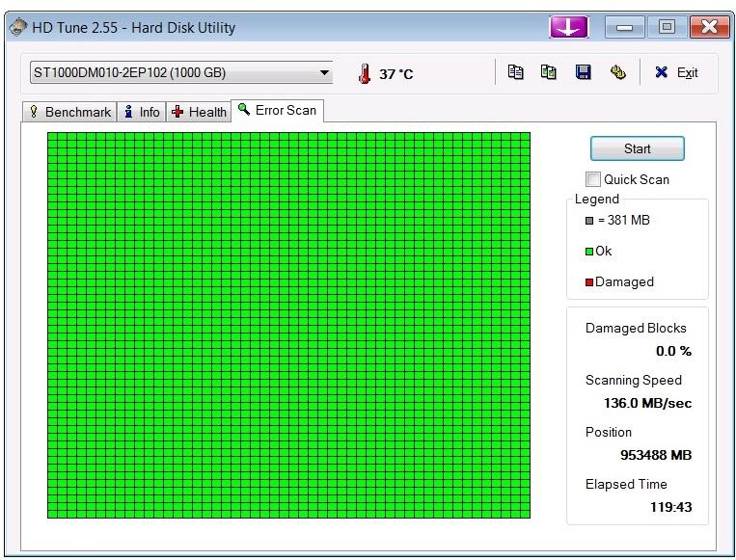The width and height of the screenshot is (736, 560).
Task: Click the gray block size legend swatch
Action: (589, 221)
